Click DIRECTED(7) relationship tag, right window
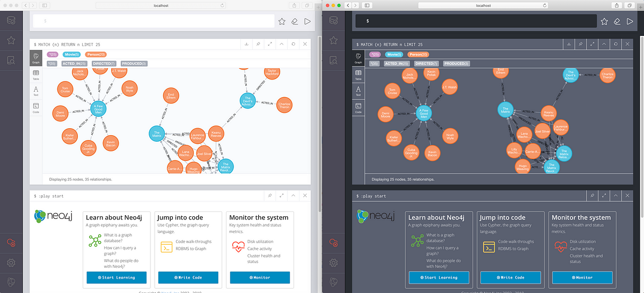 (x=427, y=63)
